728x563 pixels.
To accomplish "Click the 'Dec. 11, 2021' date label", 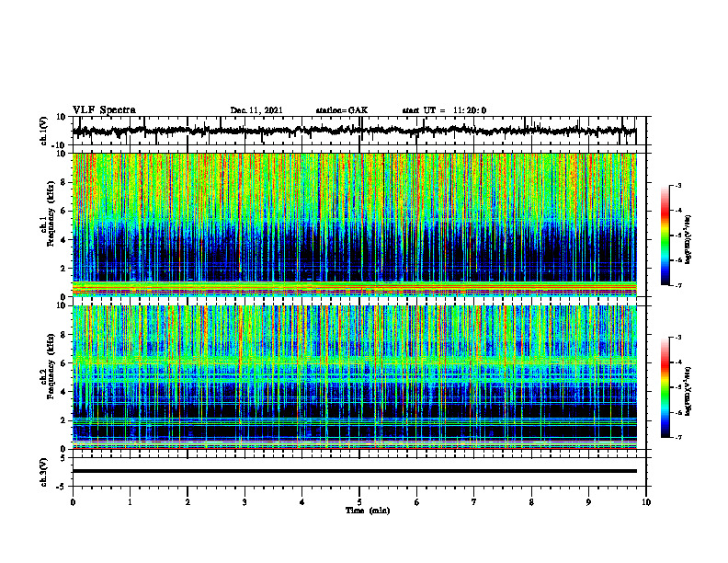I will tap(256, 110).
